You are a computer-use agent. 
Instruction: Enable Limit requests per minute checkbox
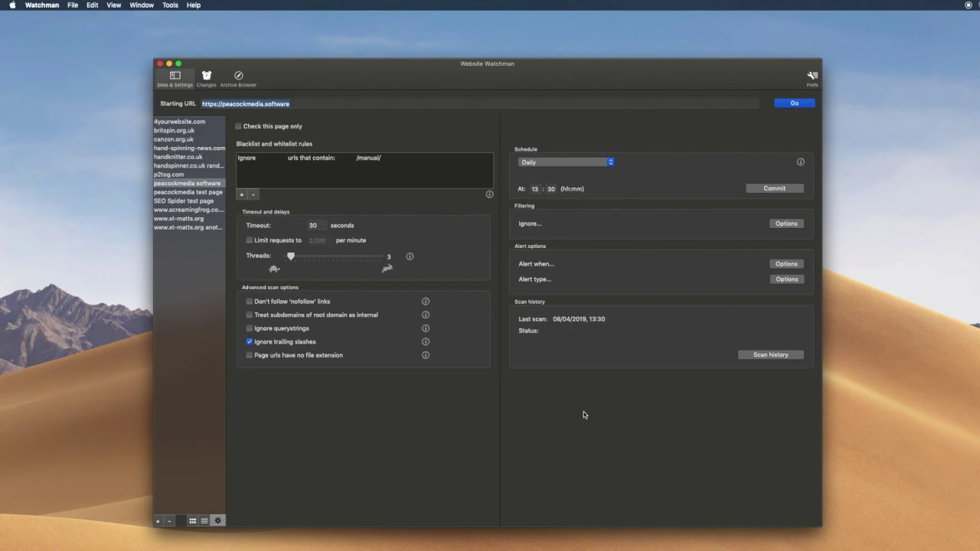click(x=250, y=240)
